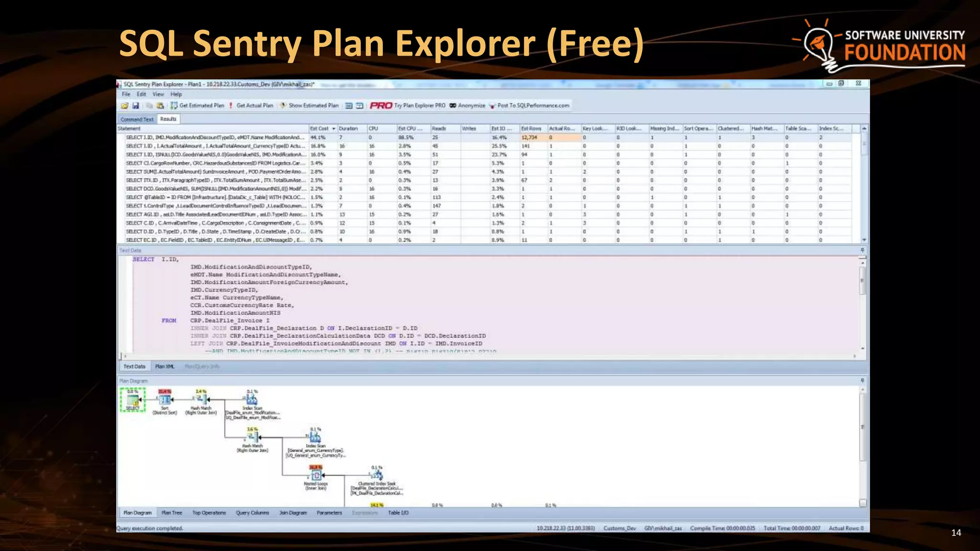Select statement row with 44.1% cost
This screenshot has width=980, height=551.
point(484,137)
